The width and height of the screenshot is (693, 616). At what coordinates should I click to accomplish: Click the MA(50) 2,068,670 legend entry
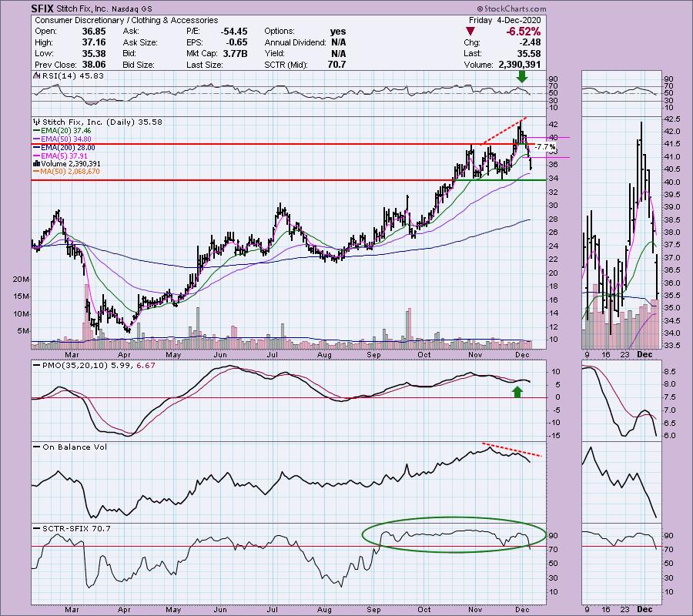[x=70, y=172]
